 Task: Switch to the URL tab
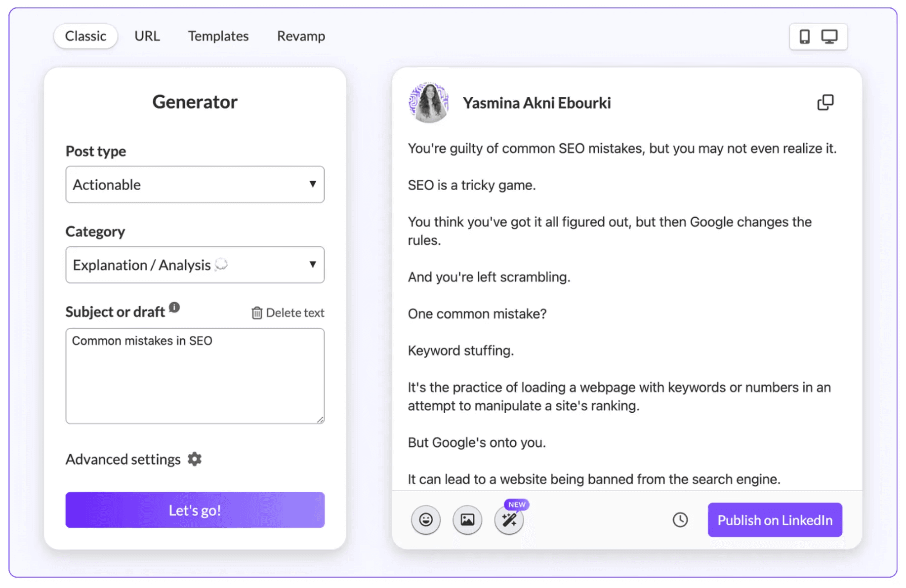(147, 36)
